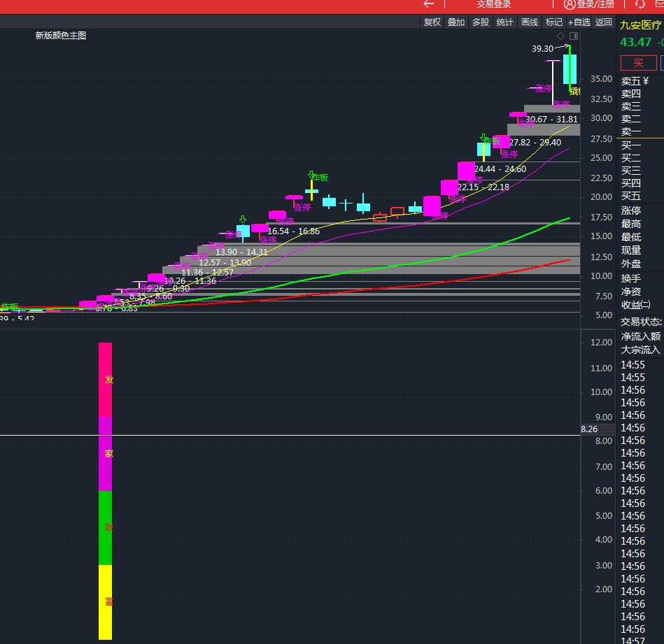Click 净流入额 label

tap(641, 336)
